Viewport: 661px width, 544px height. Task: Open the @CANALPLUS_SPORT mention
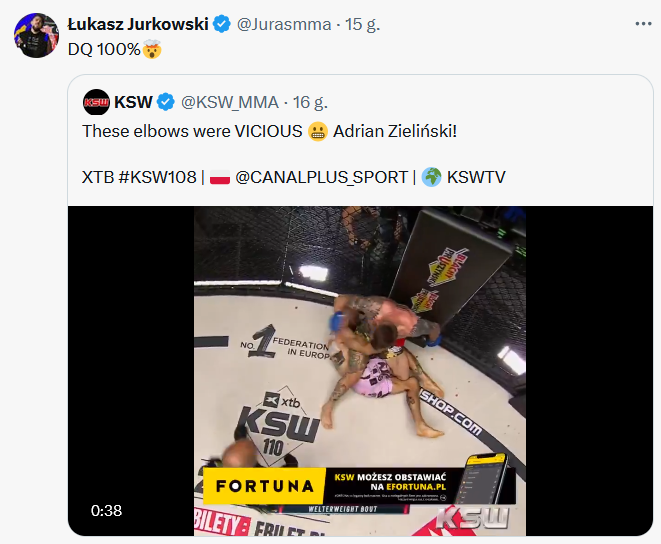pos(322,177)
